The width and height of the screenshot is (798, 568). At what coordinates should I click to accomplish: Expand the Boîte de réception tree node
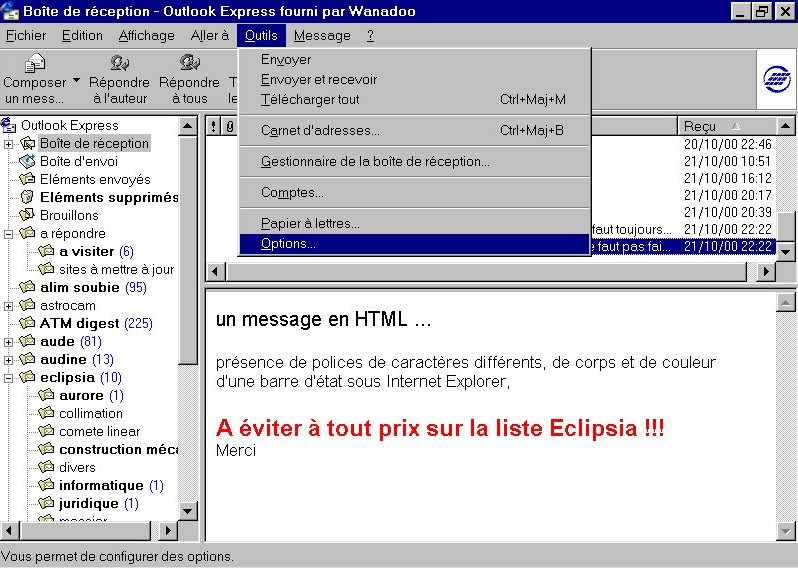click(x=9, y=144)
